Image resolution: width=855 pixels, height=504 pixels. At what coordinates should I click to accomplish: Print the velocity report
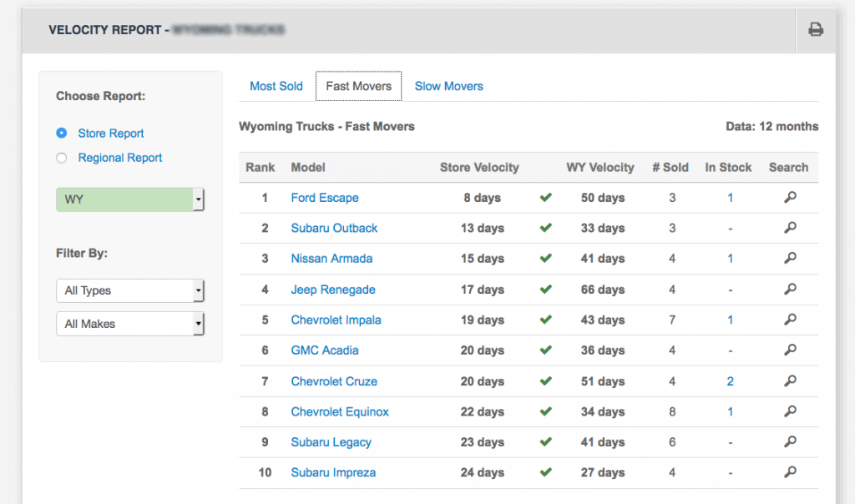coord(815,29)
